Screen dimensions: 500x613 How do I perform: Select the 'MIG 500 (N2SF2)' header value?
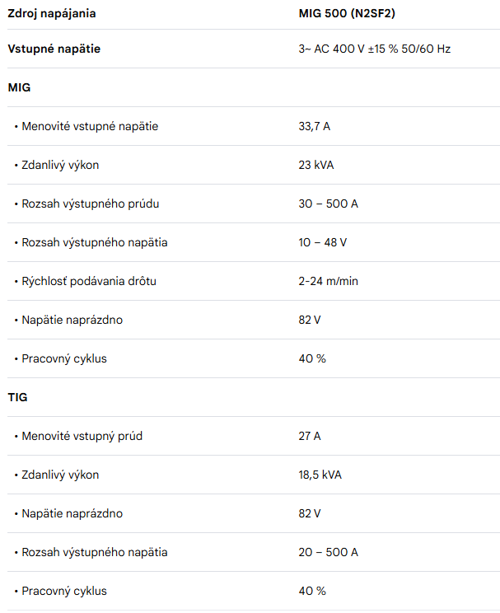[x=347, y=13]
